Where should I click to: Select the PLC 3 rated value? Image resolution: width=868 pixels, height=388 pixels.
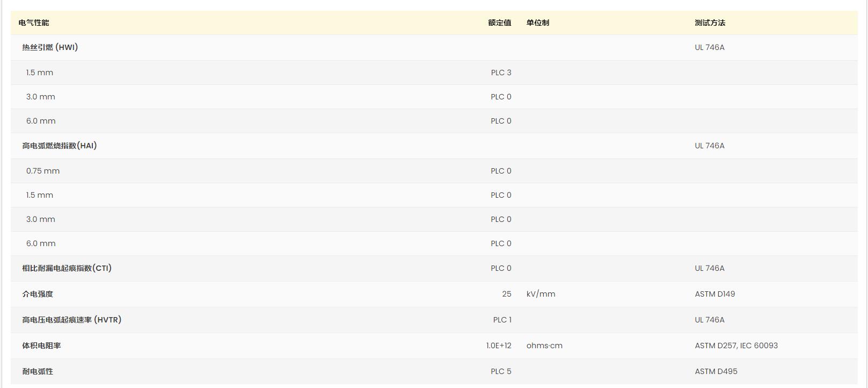[501, 73]
